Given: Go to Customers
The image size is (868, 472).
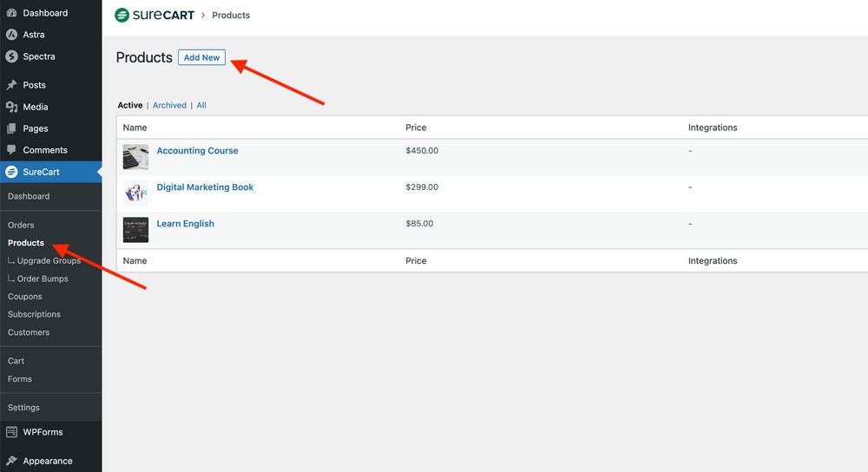Looking at the screenshot, I should [29, 332].
